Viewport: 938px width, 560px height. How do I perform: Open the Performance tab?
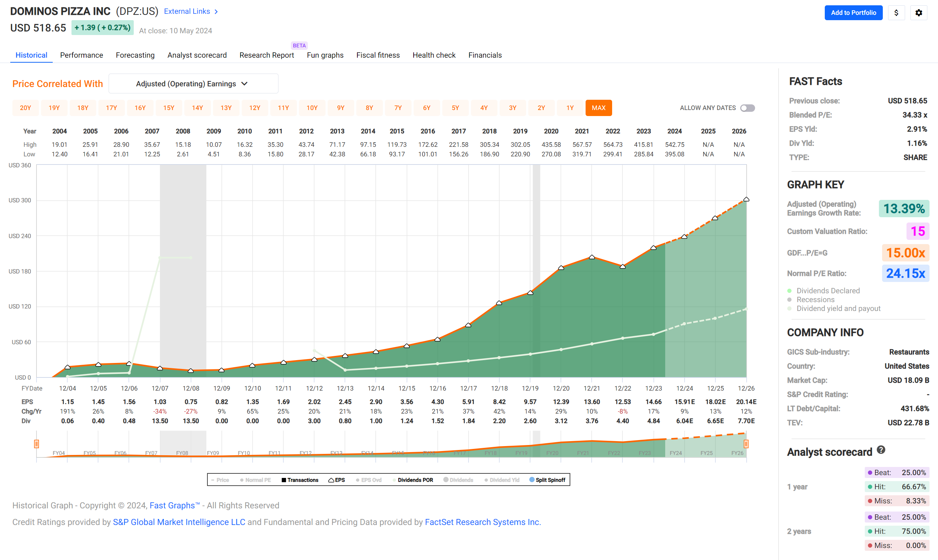[81, 55]
